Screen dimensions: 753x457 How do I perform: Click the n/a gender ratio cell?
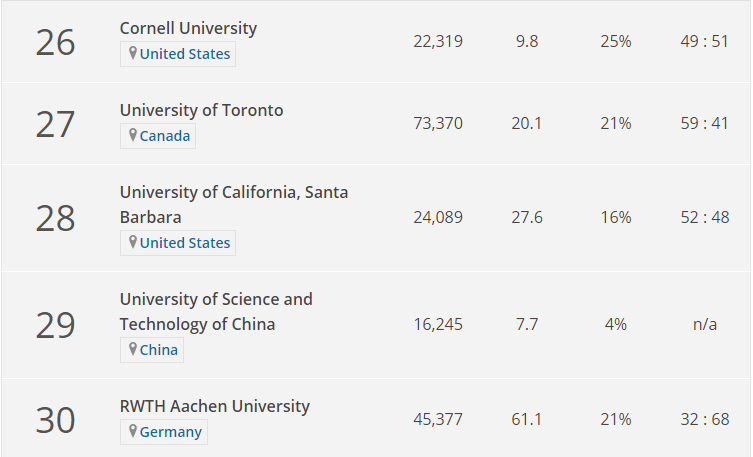(x=704, y=325)
